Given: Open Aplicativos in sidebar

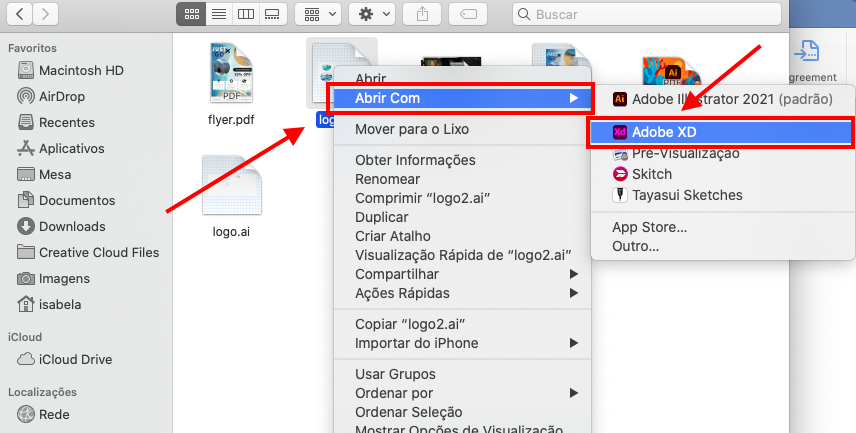Looking at the screenshot, I should pyautogui.click(x=61, y=149).
